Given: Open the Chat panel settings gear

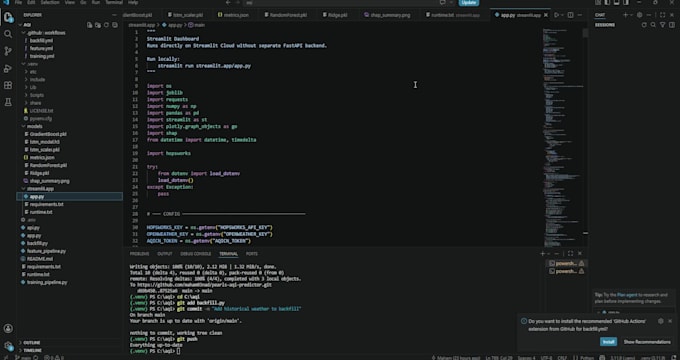Looking at the screenshot, I should point(640,15).
